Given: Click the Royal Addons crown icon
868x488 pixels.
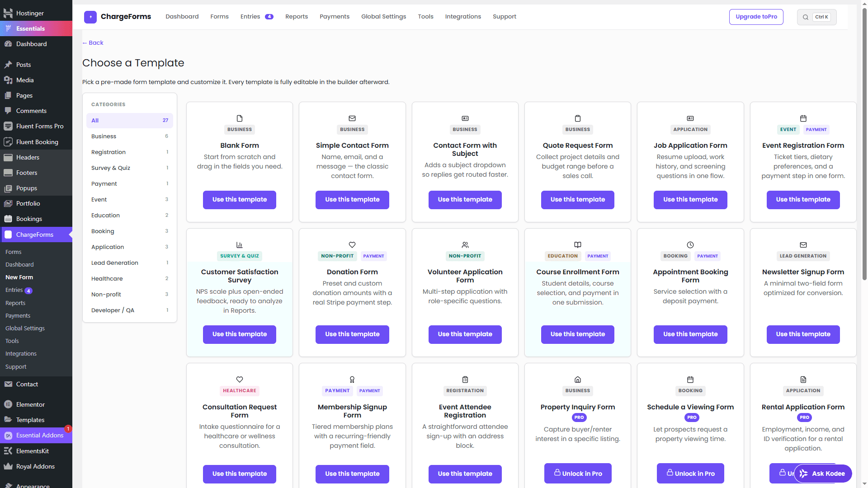Looking at the screenshot, I should 8,466.
